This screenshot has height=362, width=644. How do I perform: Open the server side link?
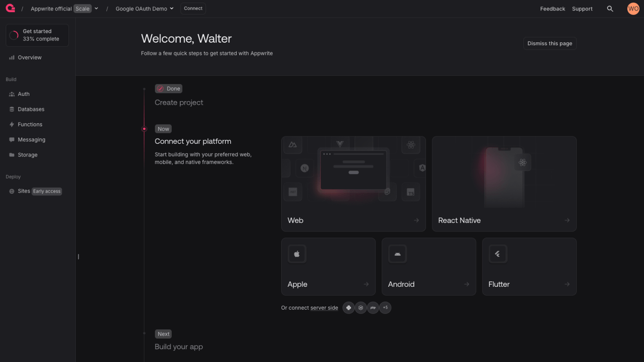tap(324, 308)
